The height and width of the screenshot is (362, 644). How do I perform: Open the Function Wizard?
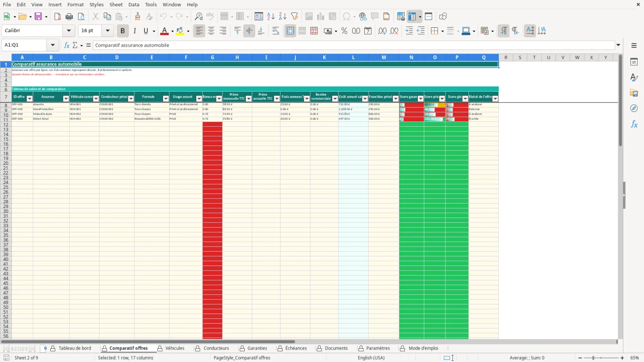point(67,45)
